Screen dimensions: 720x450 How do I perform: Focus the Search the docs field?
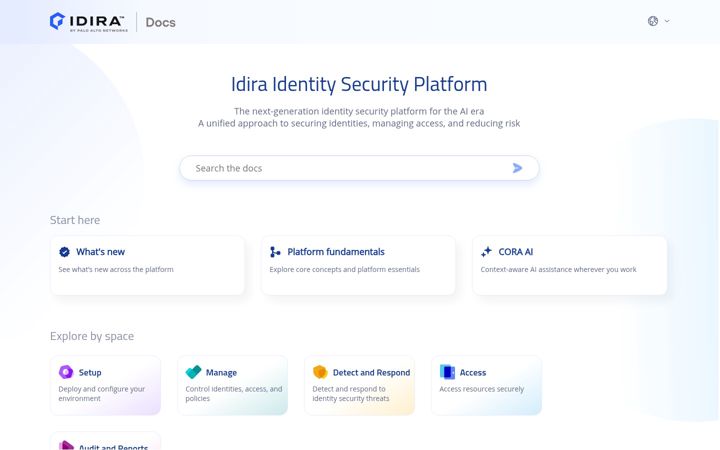pos(359,168)
